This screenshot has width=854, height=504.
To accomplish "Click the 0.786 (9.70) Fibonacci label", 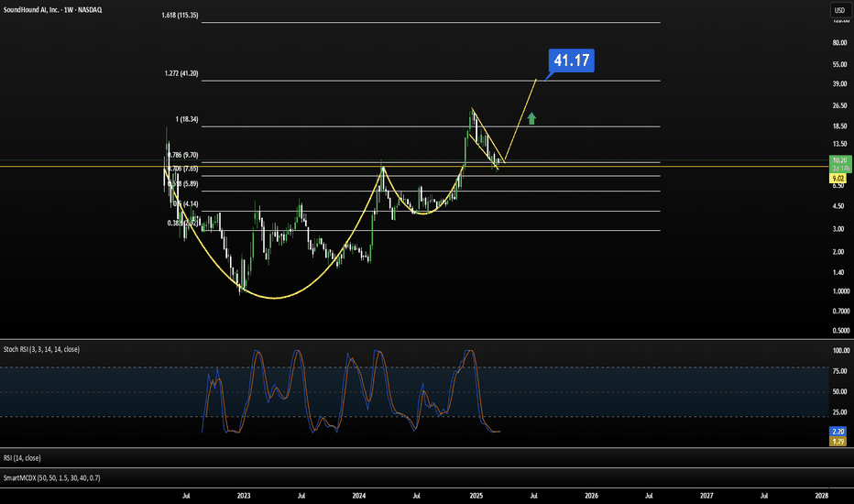I will point(183,155).
